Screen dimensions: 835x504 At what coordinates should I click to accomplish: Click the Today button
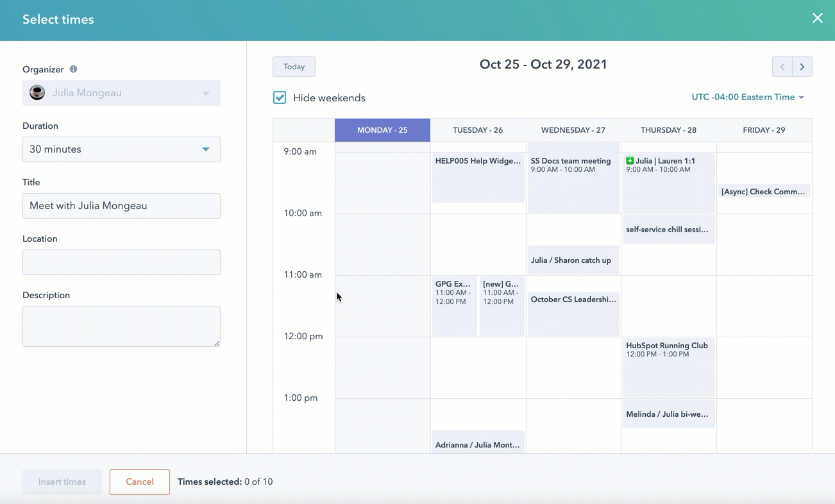coord(294,67)
